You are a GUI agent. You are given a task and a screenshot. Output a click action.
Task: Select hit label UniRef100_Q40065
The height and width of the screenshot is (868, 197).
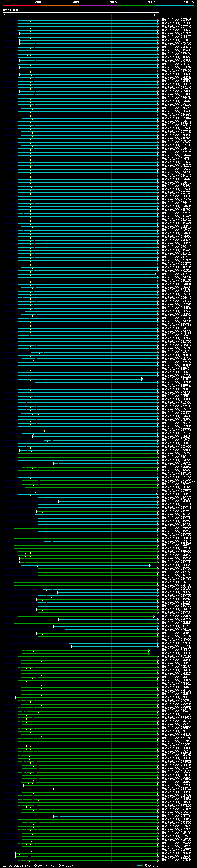click(177, 470)
